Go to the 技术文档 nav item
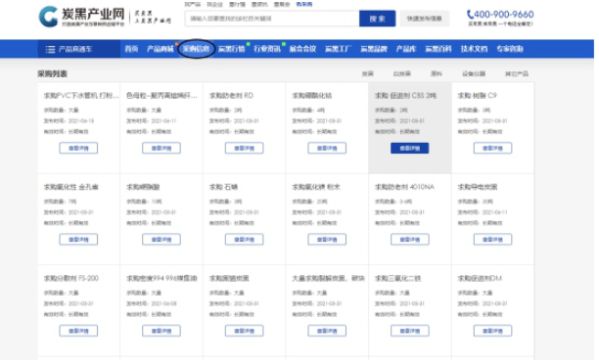 point(474,49)
